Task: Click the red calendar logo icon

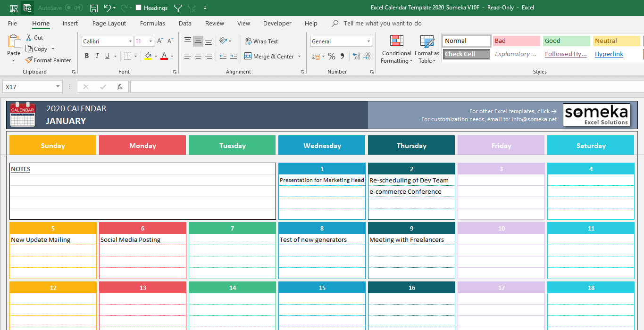Action: coord(23,115)
